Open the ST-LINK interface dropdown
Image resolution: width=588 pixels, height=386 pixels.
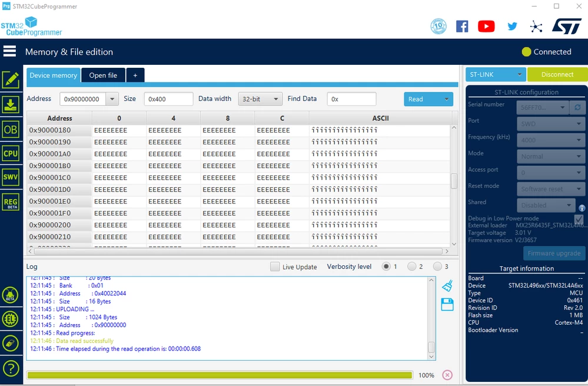point(496,74)
